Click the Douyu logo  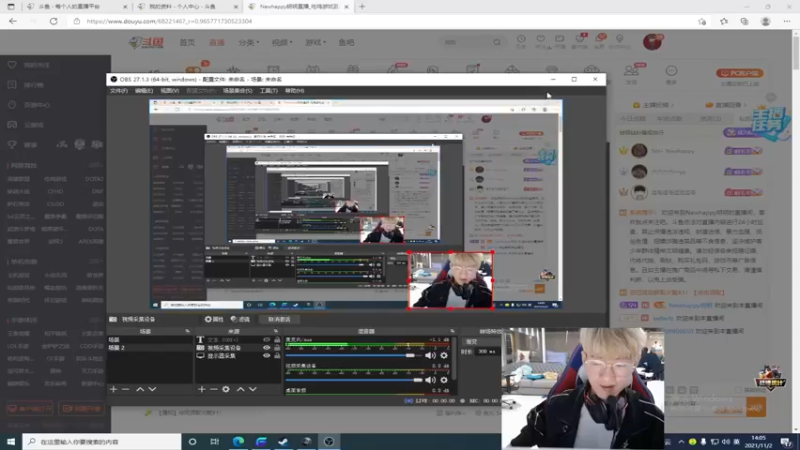coord(146,42)
